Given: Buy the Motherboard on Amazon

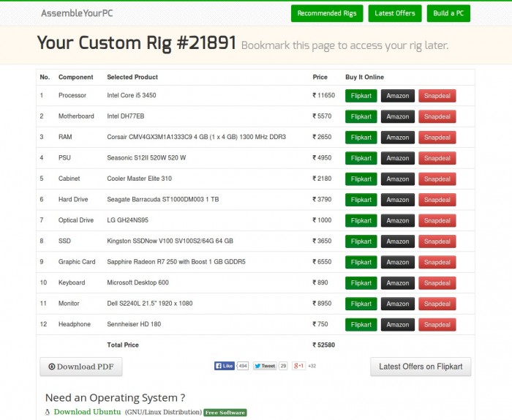Looking at the screenshot, I should pyautogui.click(x=398, y=116).
